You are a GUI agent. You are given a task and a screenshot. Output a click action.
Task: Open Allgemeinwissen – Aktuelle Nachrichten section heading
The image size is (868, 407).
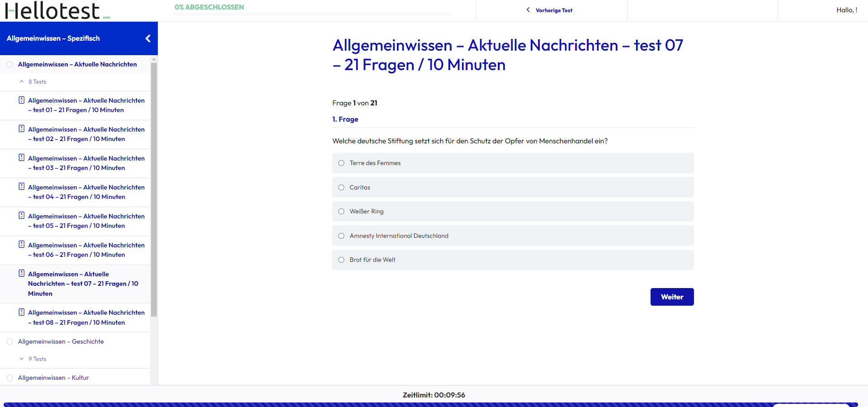[77, 65]
